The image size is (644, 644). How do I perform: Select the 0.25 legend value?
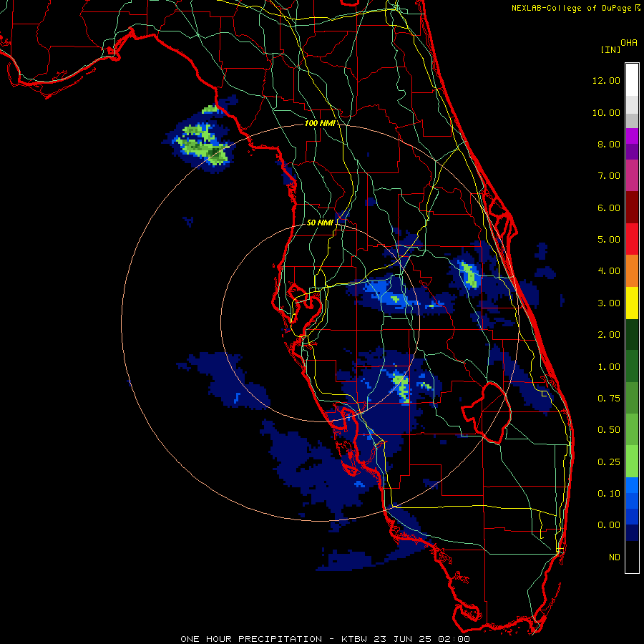pos(609,462)
